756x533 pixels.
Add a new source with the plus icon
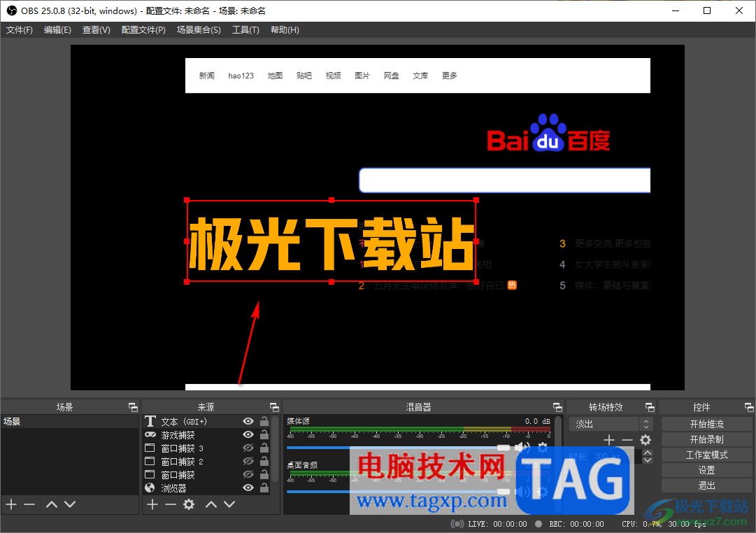click(x=152, y=504)
